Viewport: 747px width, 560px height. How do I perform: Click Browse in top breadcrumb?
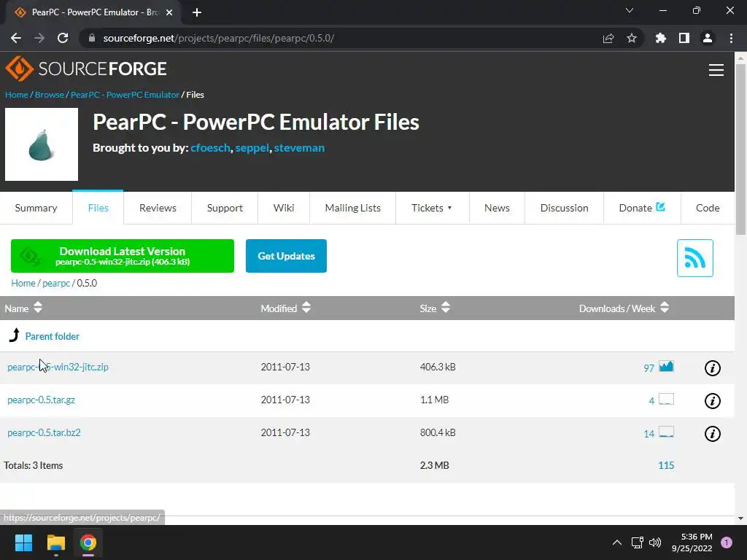pyautogui.click(x=49, y=95)
